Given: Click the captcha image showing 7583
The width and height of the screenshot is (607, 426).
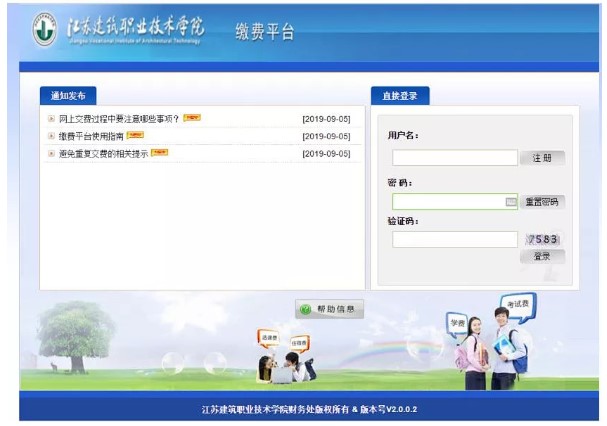Looking at the screenshot, I should pos(543,239).
